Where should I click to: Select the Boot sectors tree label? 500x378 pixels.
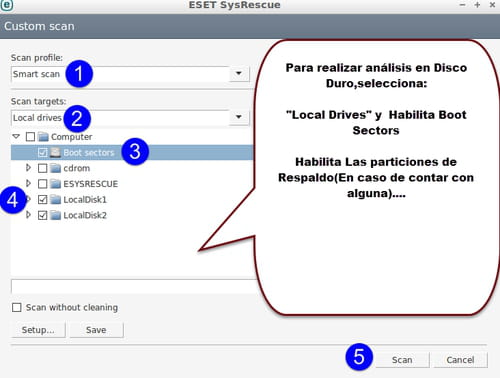tap(89, 153)
